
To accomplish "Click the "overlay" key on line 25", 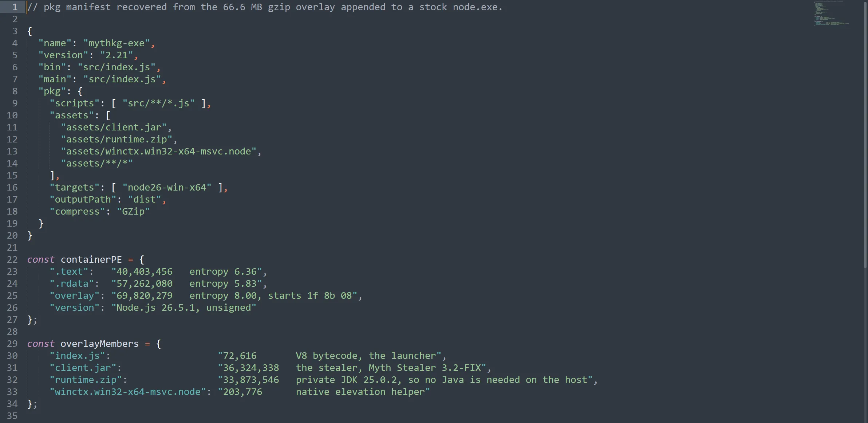I will click(x=75, y=296).
